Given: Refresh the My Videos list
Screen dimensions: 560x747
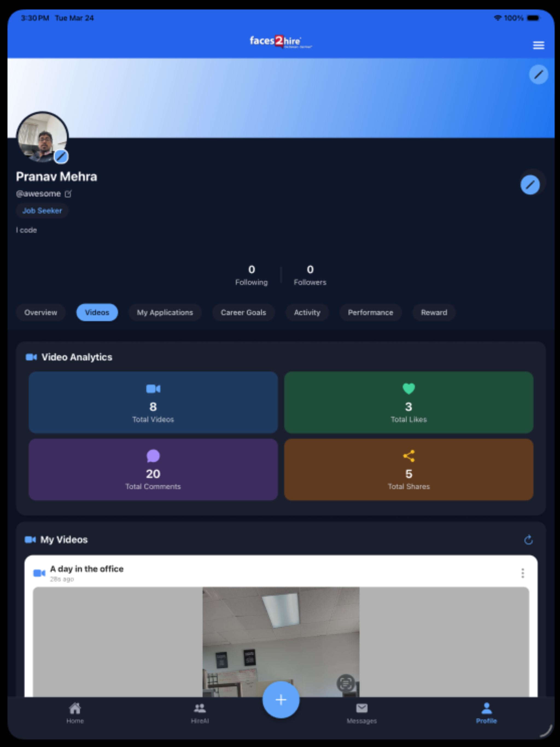Looking at the screenshot, I should (x=529, y=540).
